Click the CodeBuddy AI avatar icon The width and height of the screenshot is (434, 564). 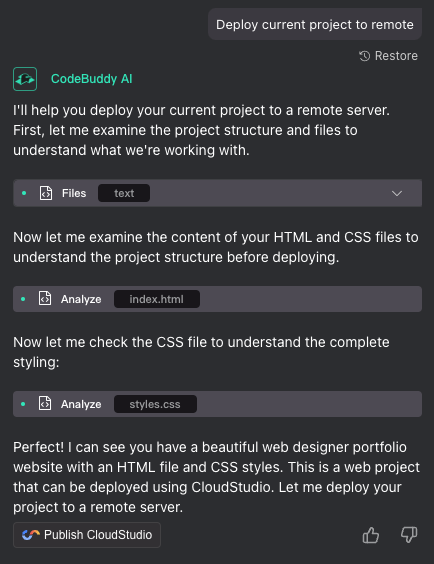coord(25,79)
